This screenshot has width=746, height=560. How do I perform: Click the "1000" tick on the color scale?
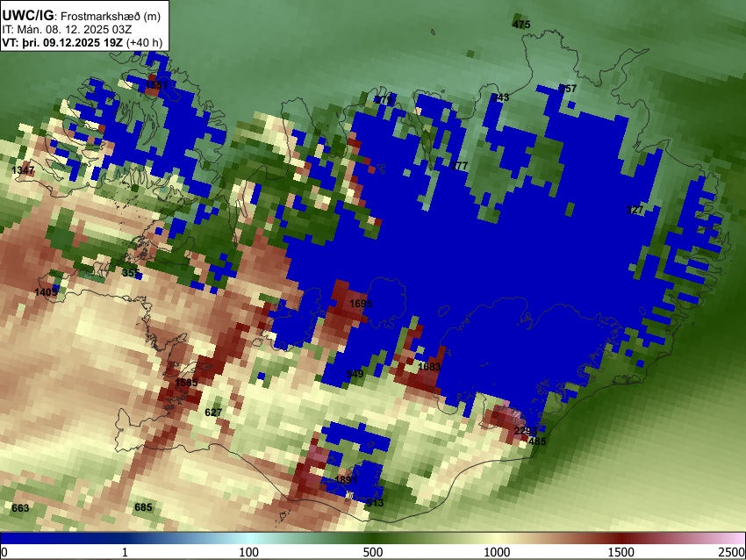pyautogui.click(x=497, y=552)
